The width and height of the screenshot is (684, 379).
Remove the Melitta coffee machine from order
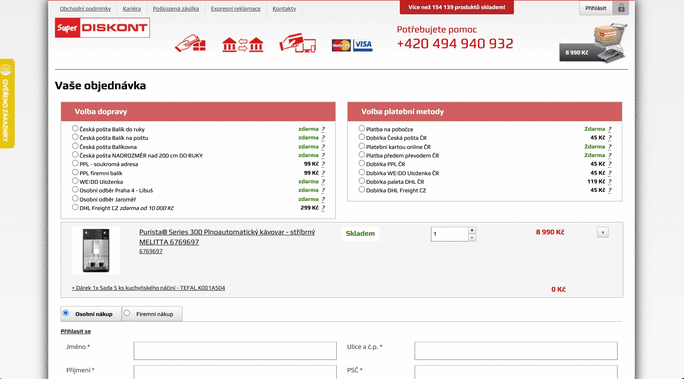point(602,232)
